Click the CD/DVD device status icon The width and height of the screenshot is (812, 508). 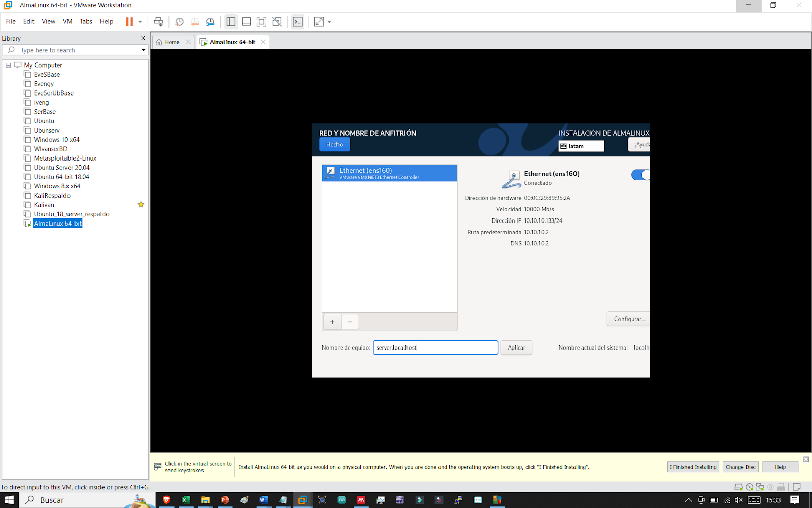tap(750, 487)
